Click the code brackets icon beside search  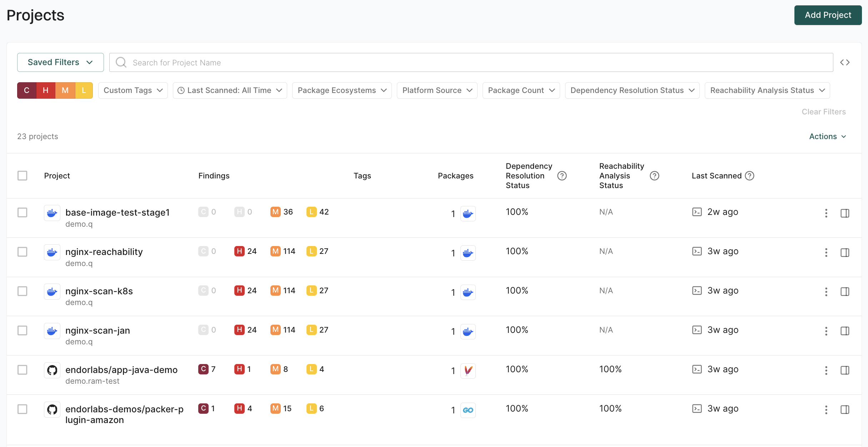click(845, 63)
